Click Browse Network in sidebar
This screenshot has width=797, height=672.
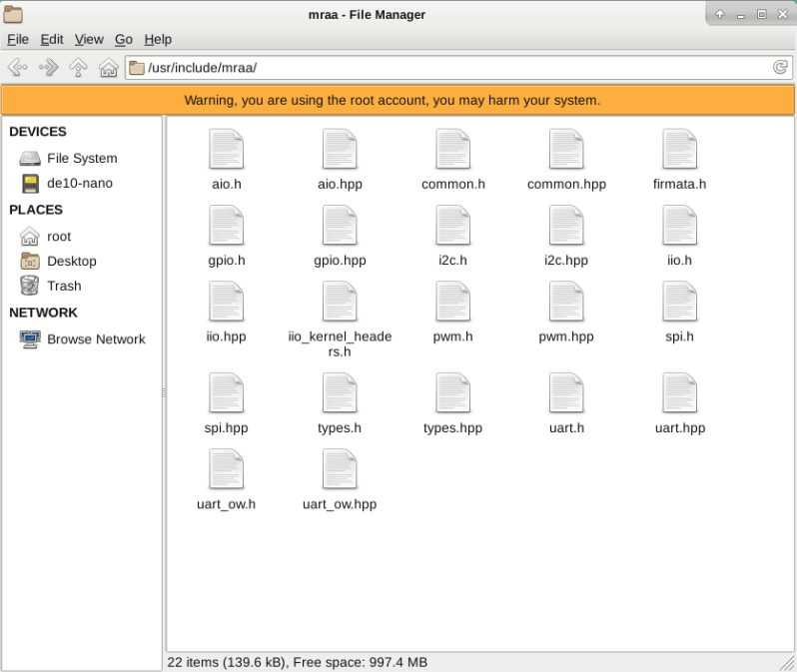[x=95, y=339]
